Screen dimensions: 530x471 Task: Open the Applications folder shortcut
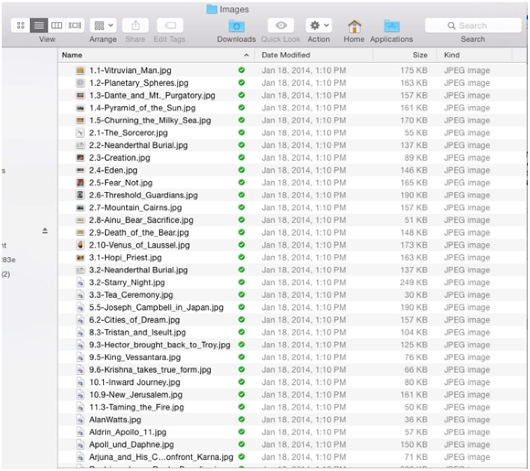tap(392, 26)
